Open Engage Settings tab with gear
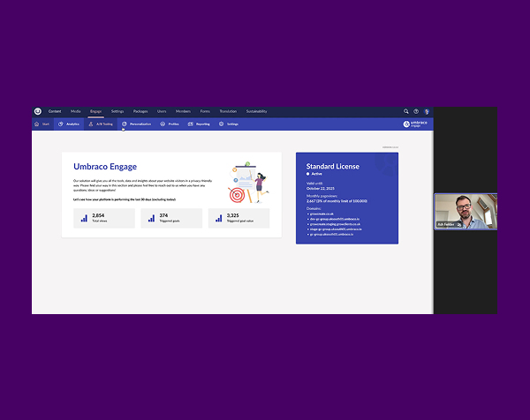This screenshot has height=420, width=530. [x=229, y=124]
